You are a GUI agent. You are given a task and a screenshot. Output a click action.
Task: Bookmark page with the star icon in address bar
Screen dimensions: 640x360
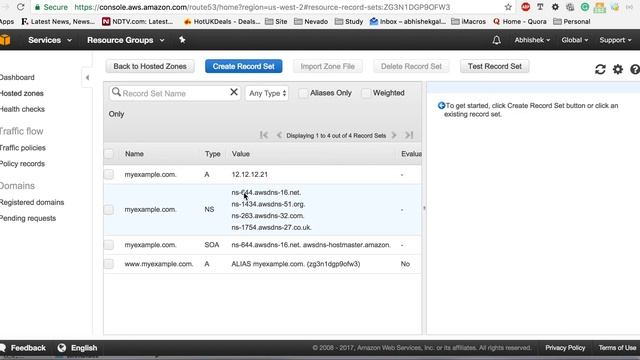(508, 7)
